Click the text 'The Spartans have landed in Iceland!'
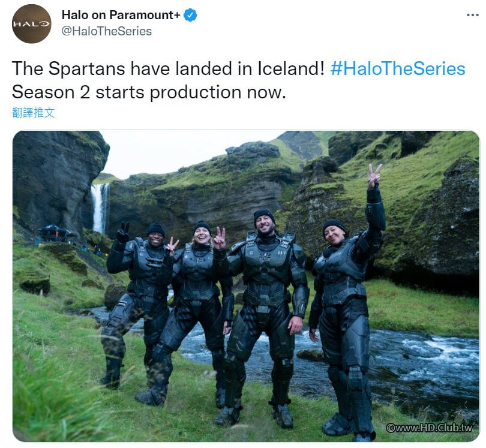Screen dimensions: 486x448 click(x=168, y=68)
